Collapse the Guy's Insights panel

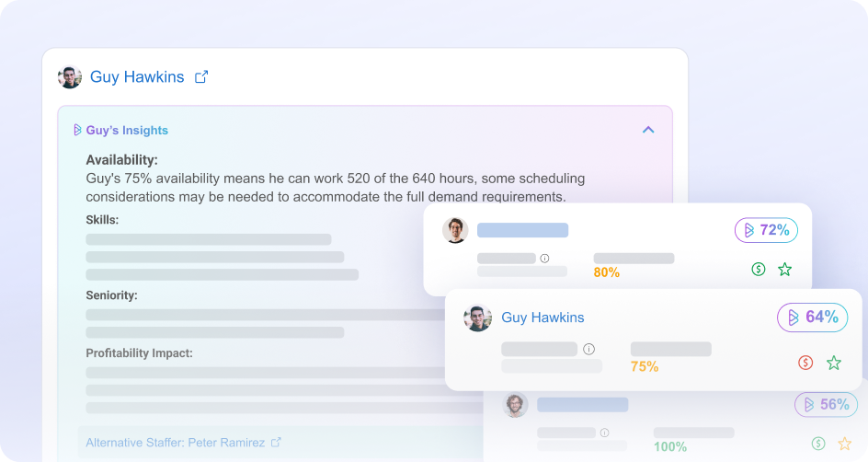click(648, 130)
